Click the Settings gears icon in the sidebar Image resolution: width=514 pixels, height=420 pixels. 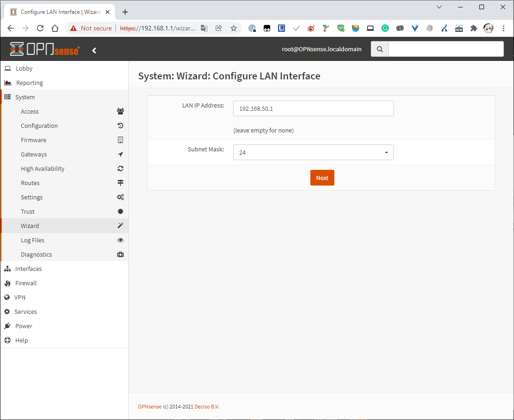[121, 197]
